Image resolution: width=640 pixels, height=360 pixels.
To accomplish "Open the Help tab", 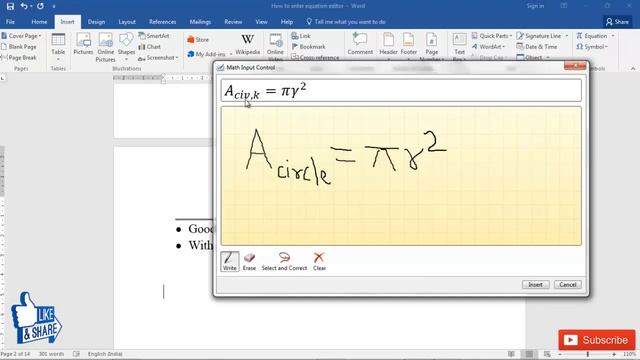I will [x=287, y=22].
